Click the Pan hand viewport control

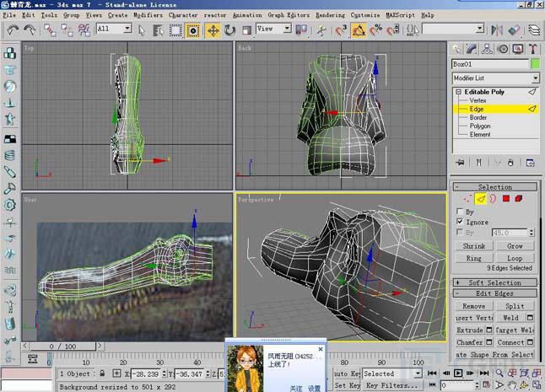[511, 385]
